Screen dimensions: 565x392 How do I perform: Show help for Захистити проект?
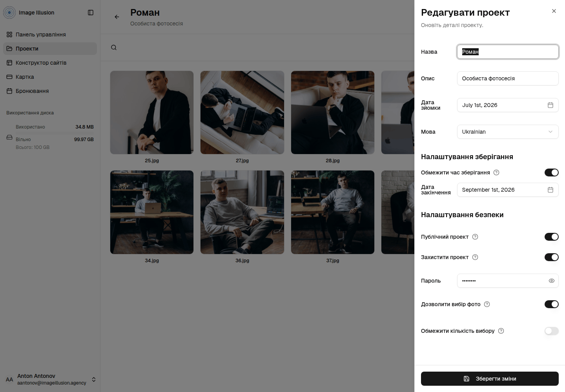tap(475, 257)
